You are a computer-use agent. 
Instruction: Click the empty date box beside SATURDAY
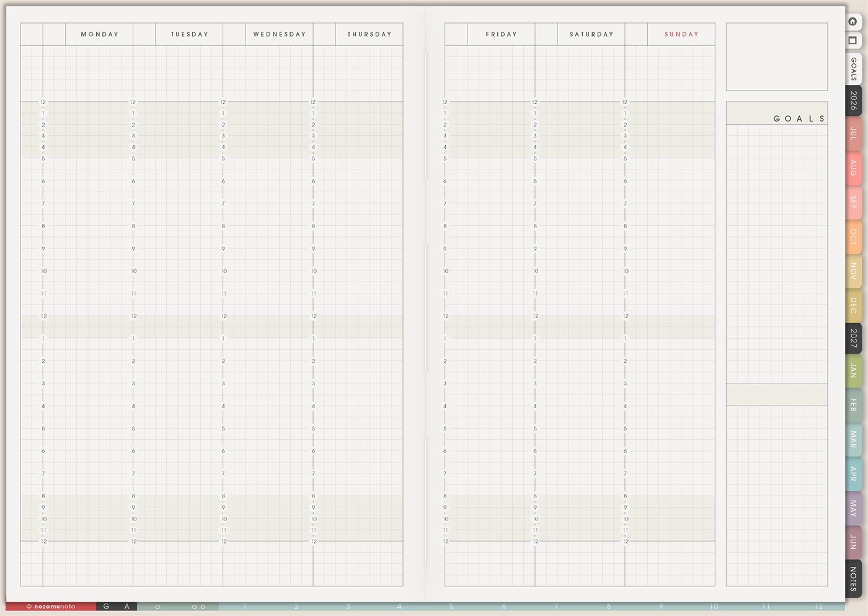click(x=546, y=34)
